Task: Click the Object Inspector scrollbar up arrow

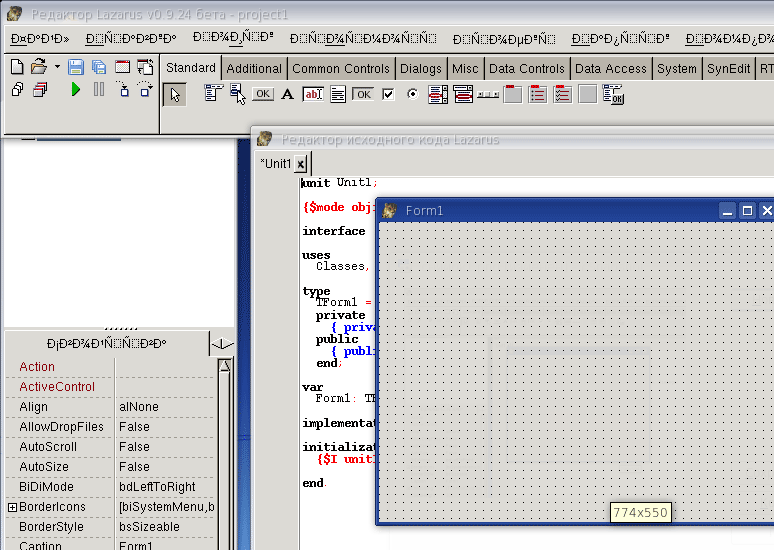Action: 225,366
